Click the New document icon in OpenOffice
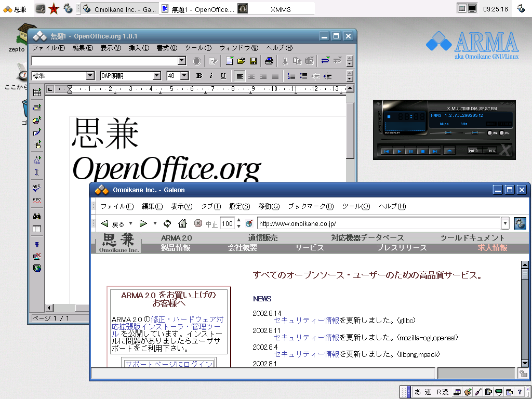This screenshot has width=532, height=399. coord(230,61)
